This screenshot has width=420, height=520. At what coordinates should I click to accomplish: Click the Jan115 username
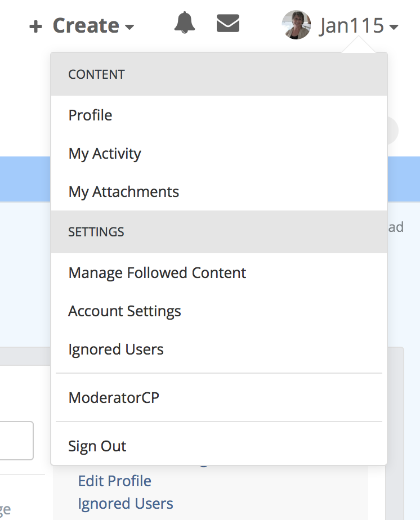351,25
